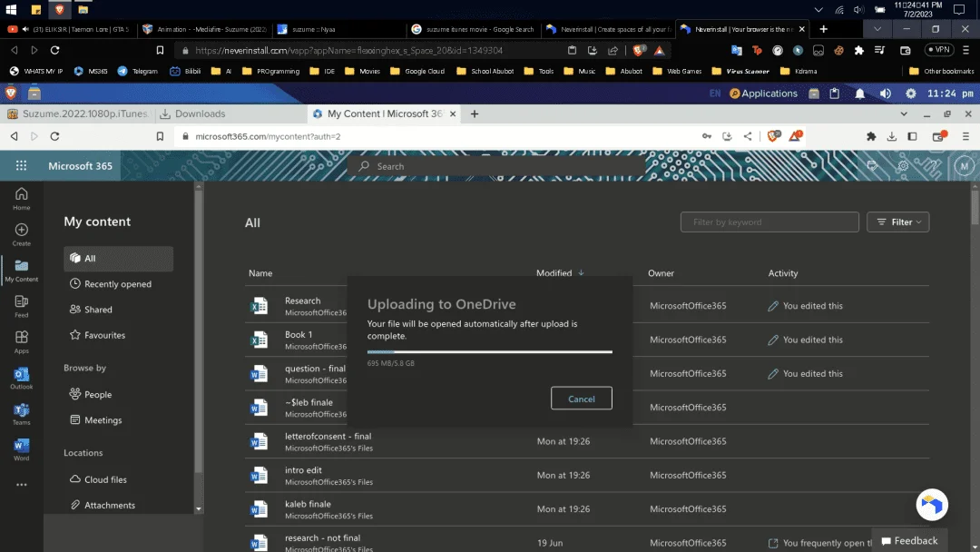Select Recently opened in My content
Screen dimensions: 980x552
pos(118,284)
